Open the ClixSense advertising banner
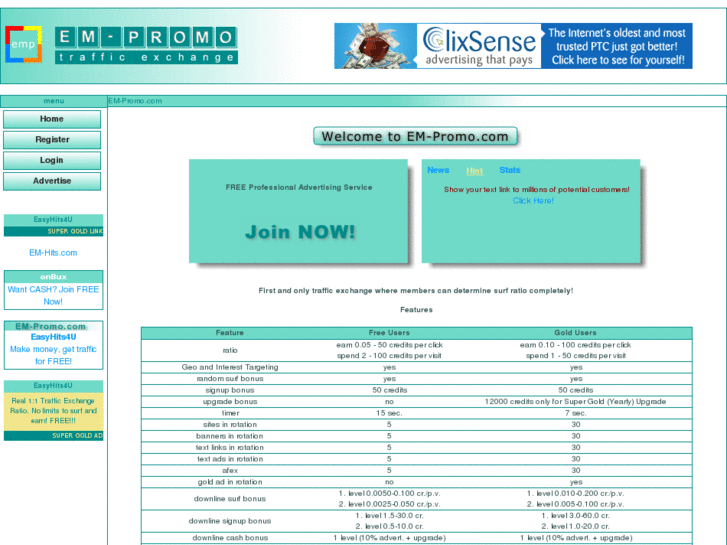This screenshot has height=545, width=727. 513,46
